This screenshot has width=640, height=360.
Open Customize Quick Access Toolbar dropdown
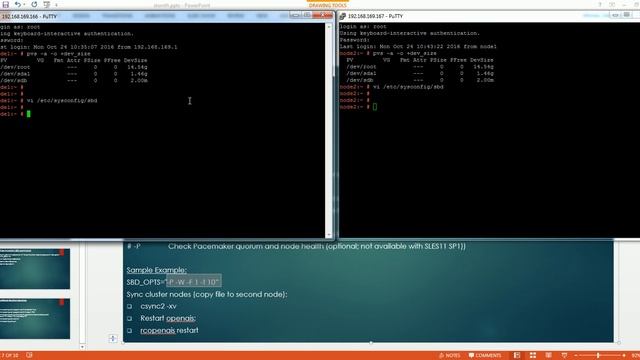click(x=56, y=5)
